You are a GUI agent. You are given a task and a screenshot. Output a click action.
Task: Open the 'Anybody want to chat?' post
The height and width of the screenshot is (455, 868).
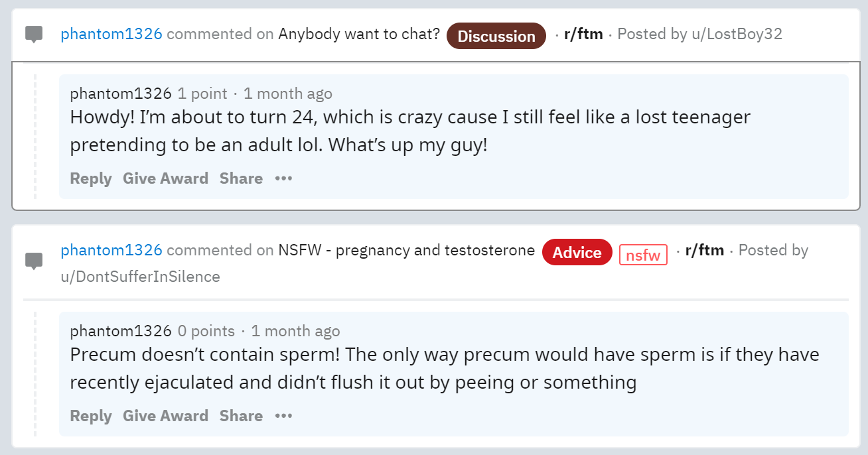point(359,34)
